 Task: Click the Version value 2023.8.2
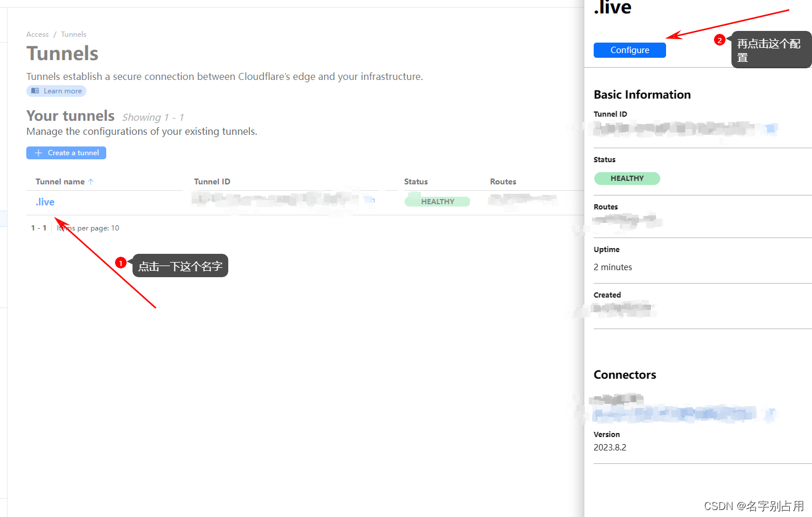610,448
